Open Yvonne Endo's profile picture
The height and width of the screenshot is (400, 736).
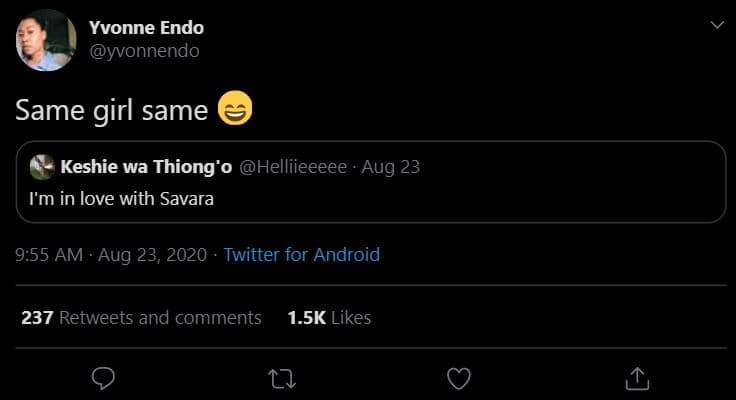[x=46, y=40]
